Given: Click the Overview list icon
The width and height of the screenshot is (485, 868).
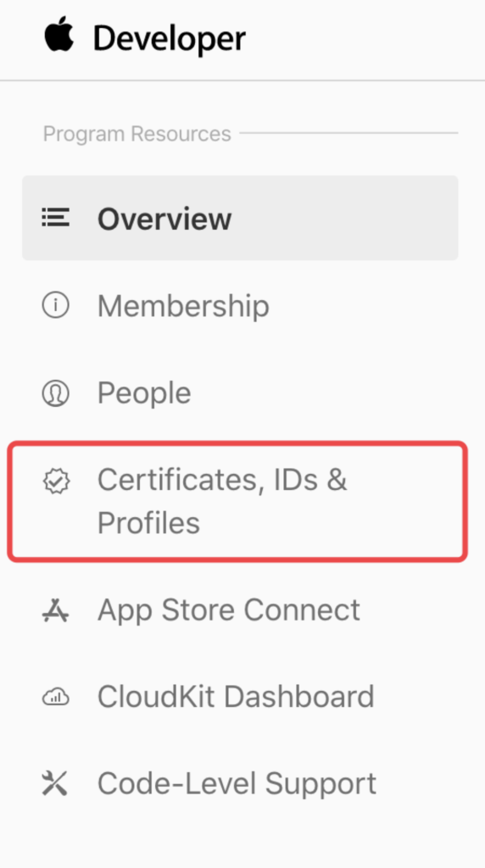Looking at the screenshot, I should (55, 218).
